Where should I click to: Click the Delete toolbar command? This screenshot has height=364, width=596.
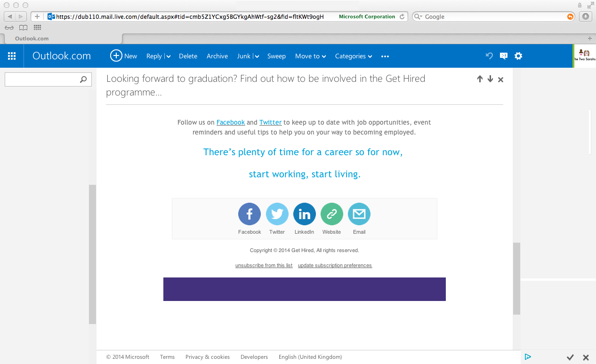tap(188, 56)
